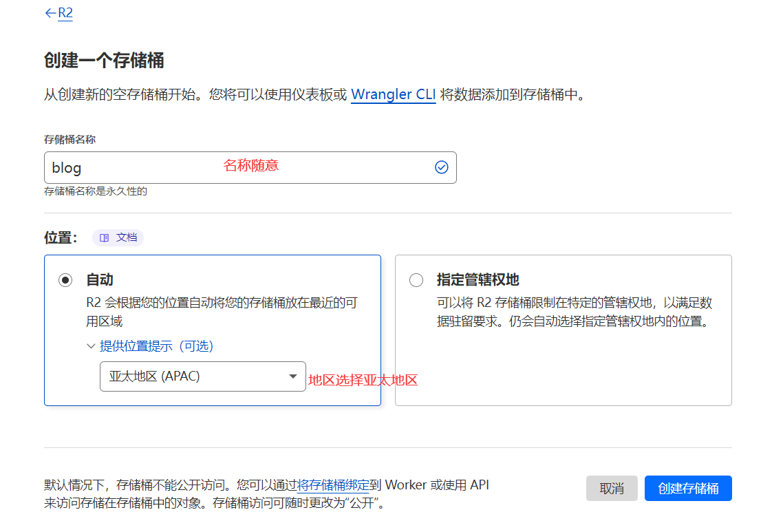
Task: Select the 自动 radio button
Action: coord(65,280)
